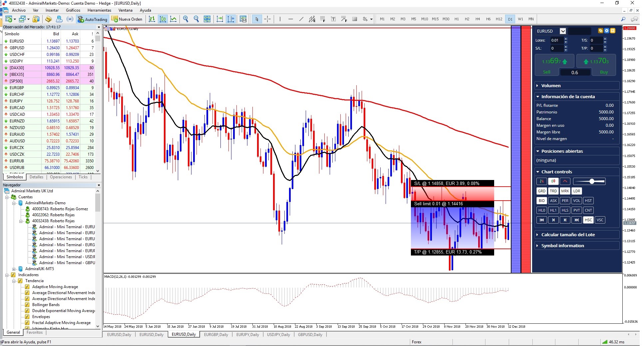Toggle the GRD grid button
644x346 pixels.
point(542,191)
